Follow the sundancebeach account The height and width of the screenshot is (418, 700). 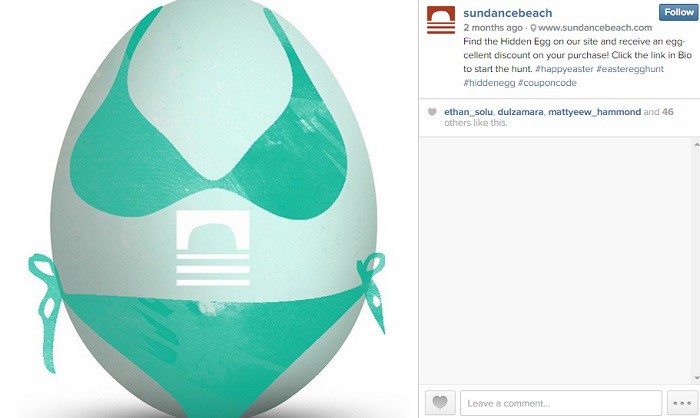click(678, 13)
